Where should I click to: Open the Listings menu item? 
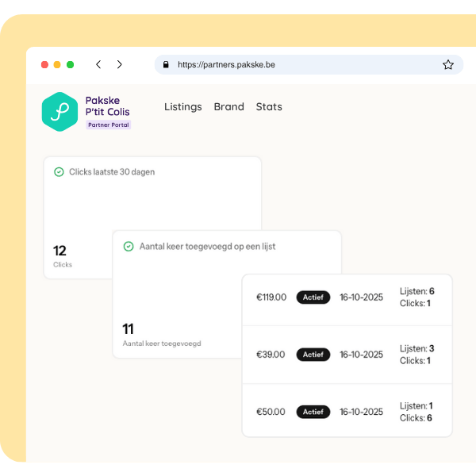(x=183, y=107)
